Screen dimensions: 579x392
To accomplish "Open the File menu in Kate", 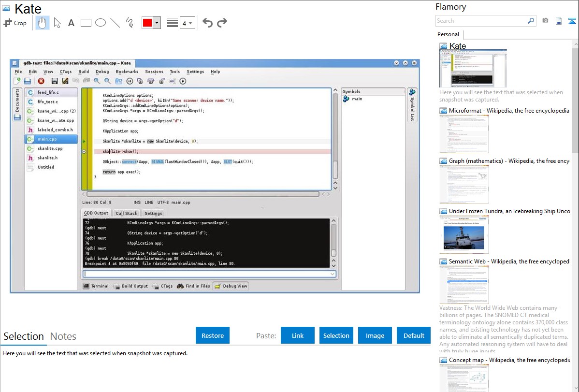I will pyautogui.click(x=18, y=72).
